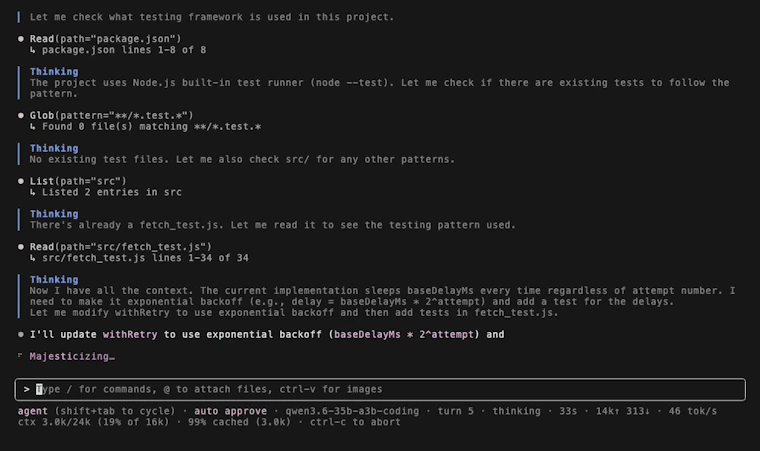Click the bullet by Read fetch_test.js

[x=21, y=246]
